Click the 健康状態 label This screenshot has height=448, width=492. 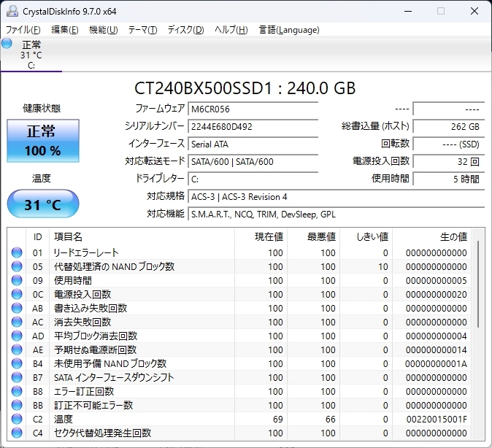[x=42, y=108]
